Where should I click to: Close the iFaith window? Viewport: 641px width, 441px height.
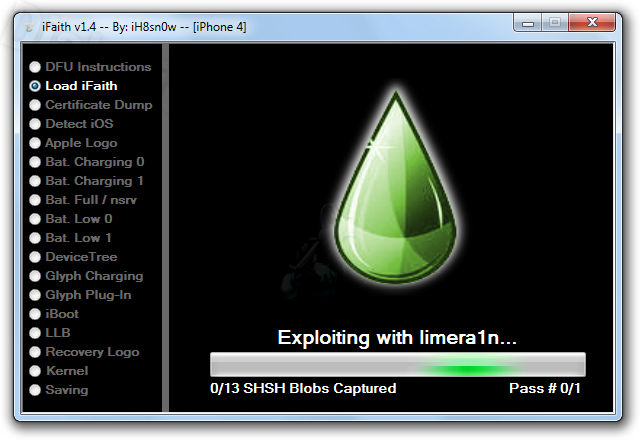592,22
